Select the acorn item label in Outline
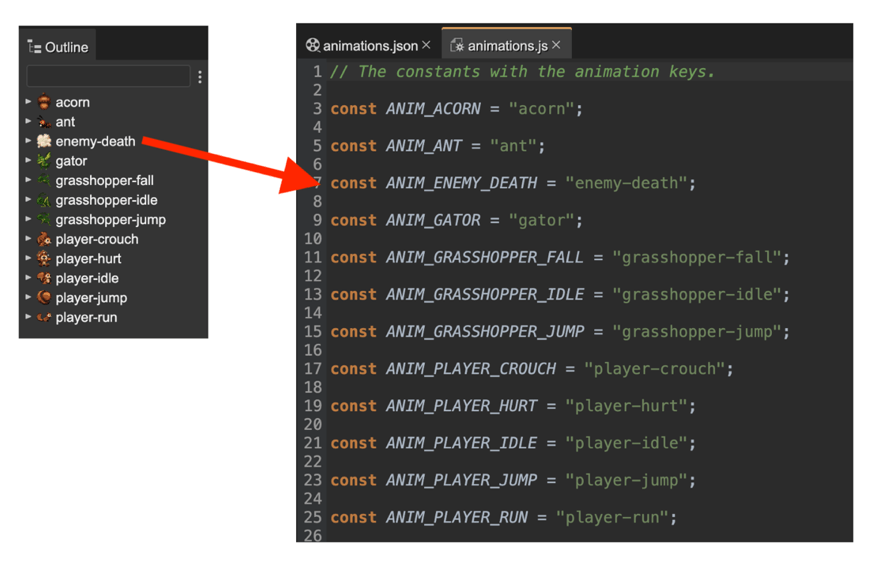 coord(72,102)
